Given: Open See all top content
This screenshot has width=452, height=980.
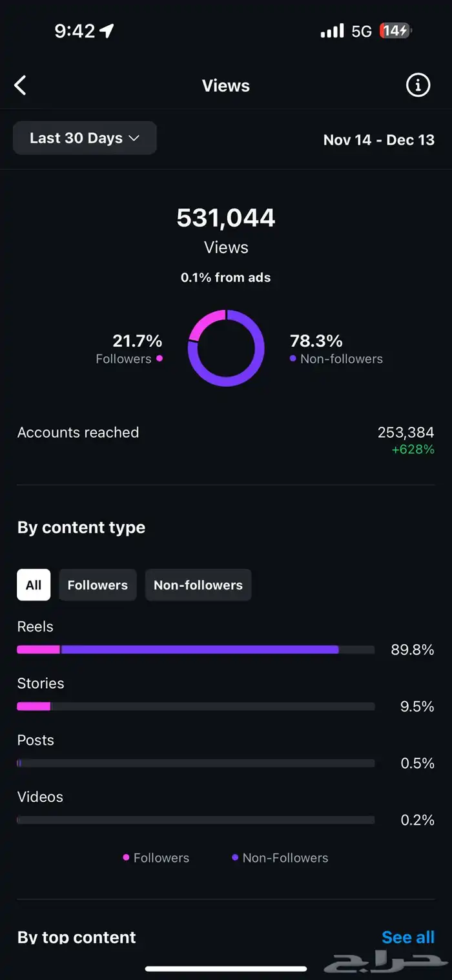Looking at the screenshot, I should click(408, 937).
